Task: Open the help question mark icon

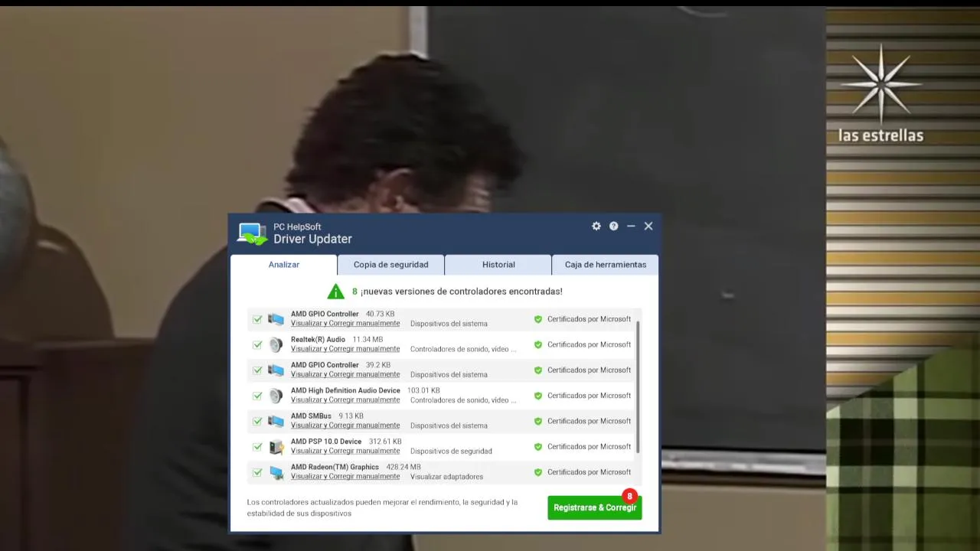Action: (x=614, y=226)
